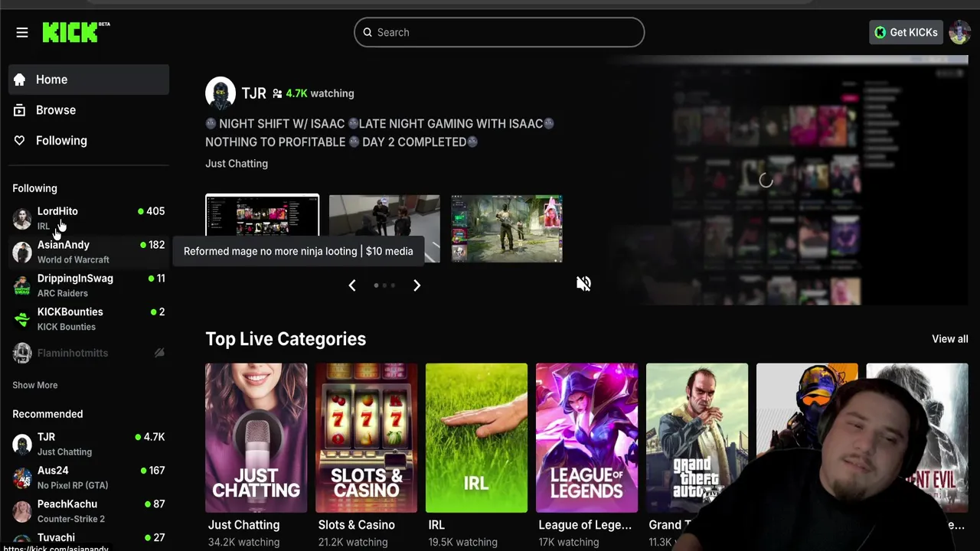
Task: Click Tuvachi channel name
Action: point(56,538)
